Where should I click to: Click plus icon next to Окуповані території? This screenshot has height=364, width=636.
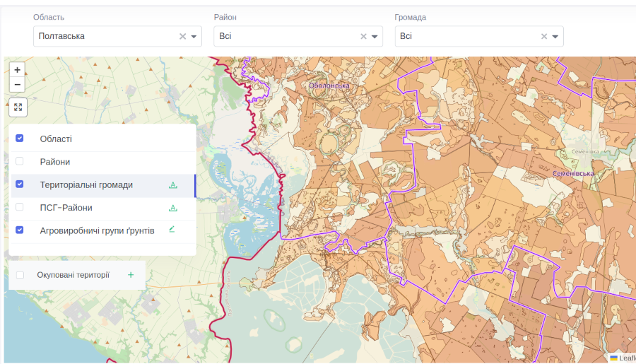coord(131,275)
